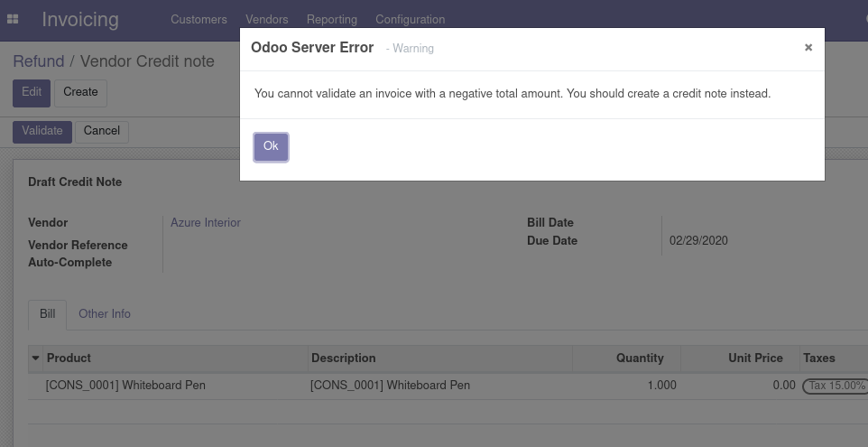The width and height of the screenshot is (868, 447).
Task: Click the quantity value 1.000
Action: (x=662, y=386)
